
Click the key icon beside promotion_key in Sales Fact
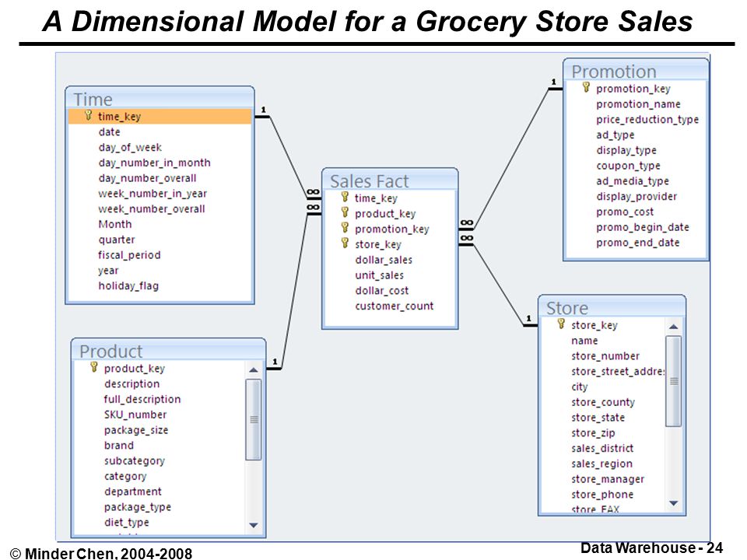click(x=345, y=228)
